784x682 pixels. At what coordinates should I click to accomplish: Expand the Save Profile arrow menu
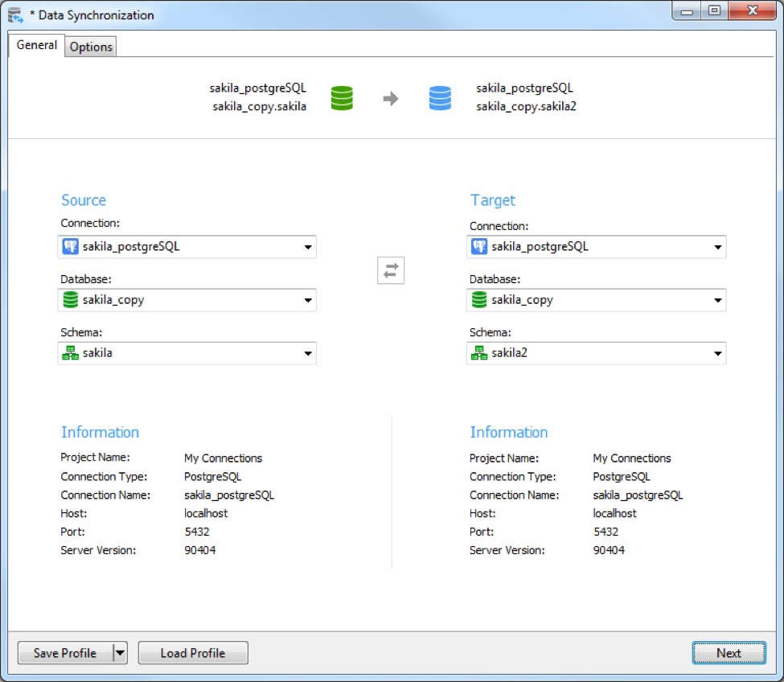point(120,652)
